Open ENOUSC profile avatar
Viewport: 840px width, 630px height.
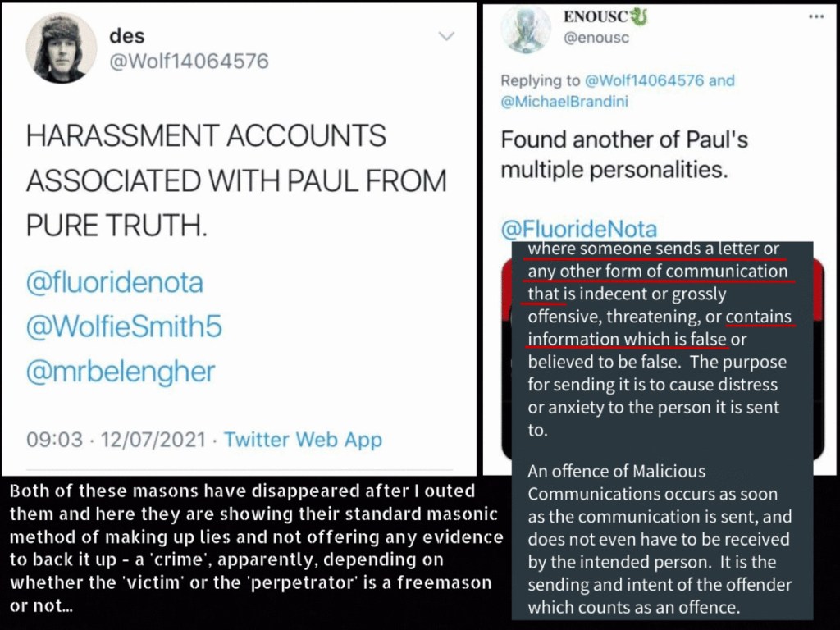pyautogui.click(x=526, y=30)
